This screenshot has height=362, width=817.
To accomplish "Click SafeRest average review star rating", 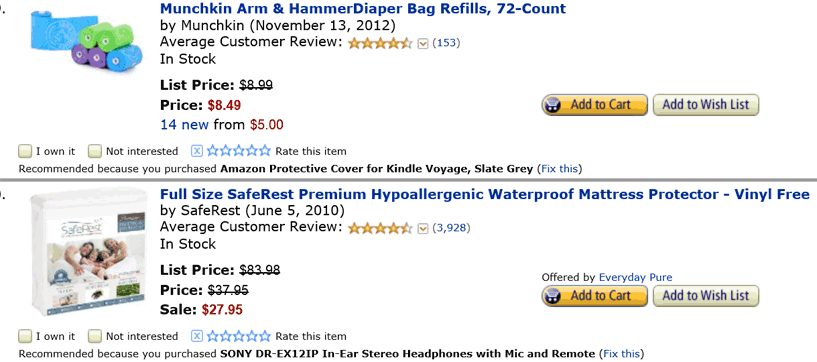I will [x=380, y=228].
